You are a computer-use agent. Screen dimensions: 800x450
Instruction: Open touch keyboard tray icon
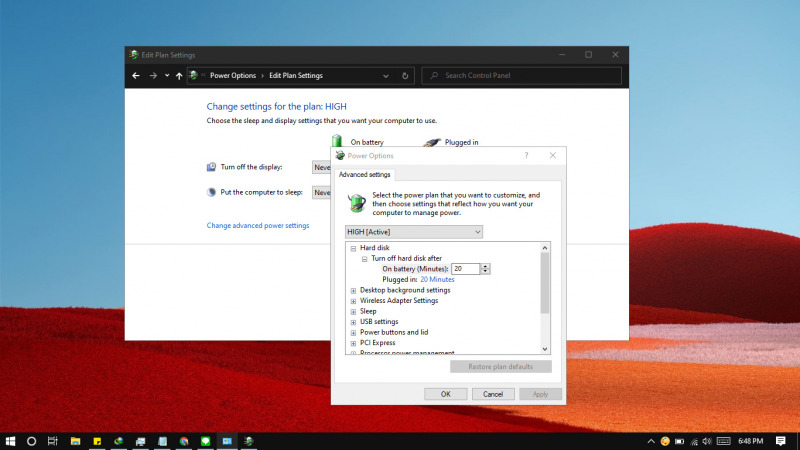pos(723,441)
